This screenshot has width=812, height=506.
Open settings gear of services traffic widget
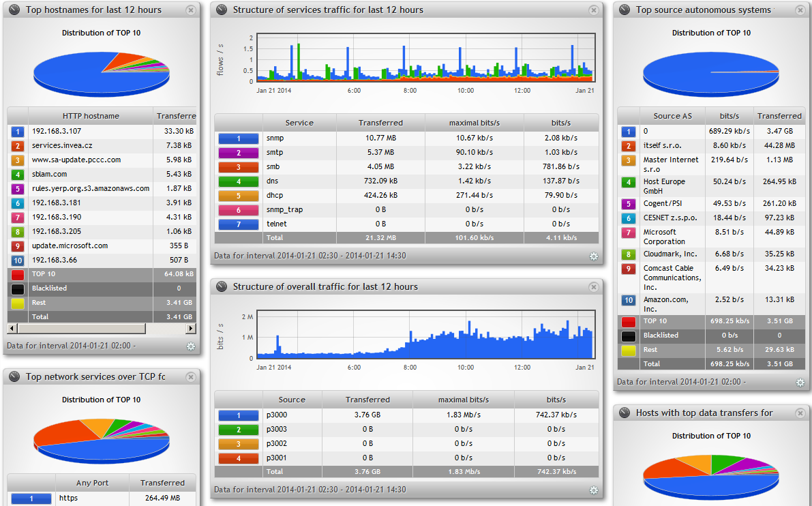[x=593, y=256]
